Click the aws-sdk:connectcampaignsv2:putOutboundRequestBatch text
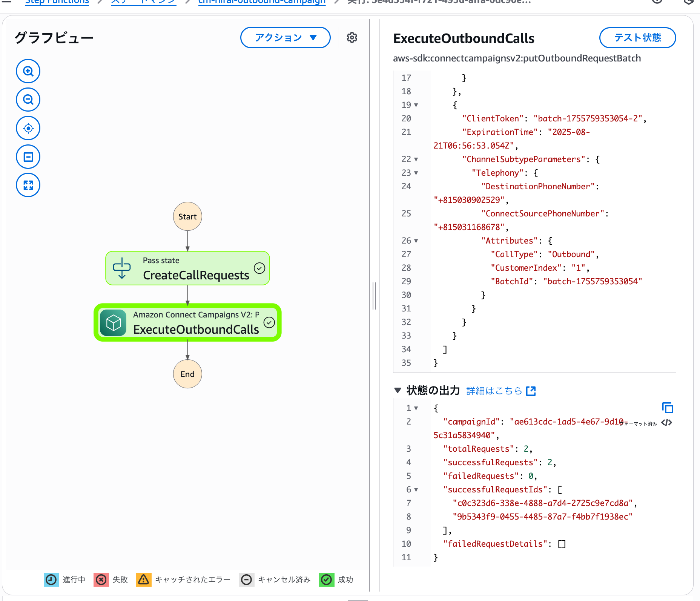700x601 pixels. click(517, 58)
